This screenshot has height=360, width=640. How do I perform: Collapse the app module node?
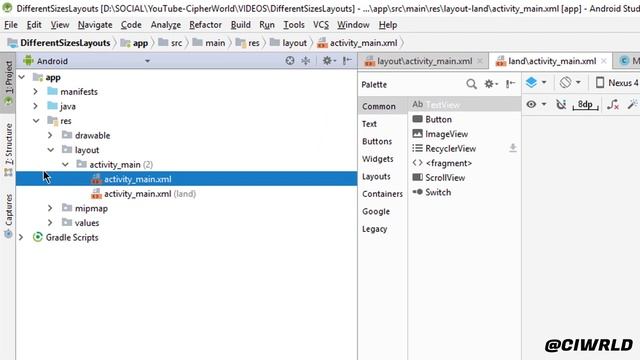[22, 77]
